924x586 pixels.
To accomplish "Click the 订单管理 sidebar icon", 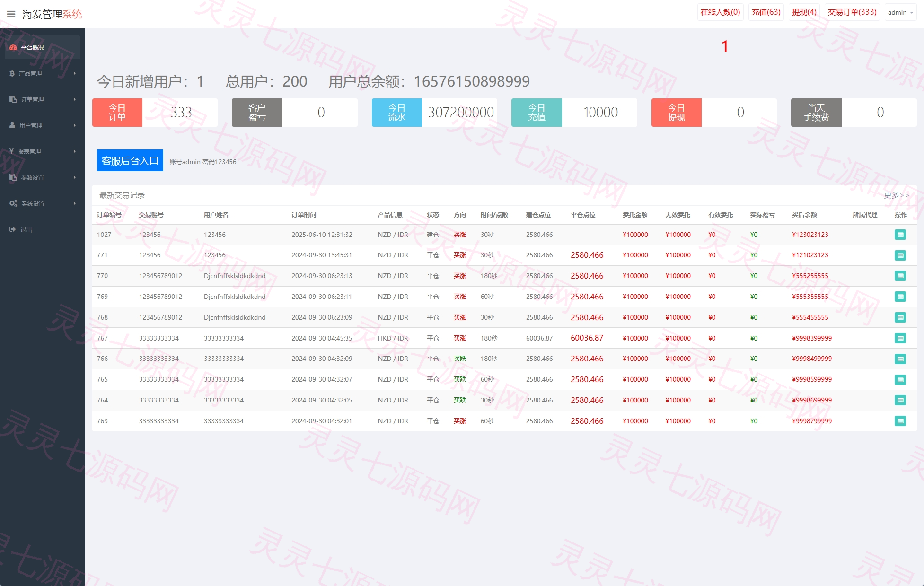I will pos(13,99).
